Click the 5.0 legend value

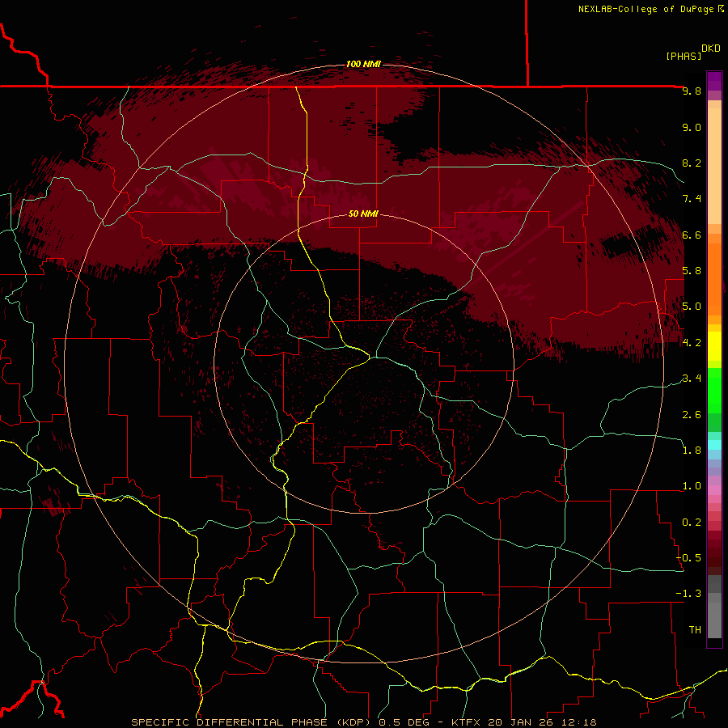(692, 307)
